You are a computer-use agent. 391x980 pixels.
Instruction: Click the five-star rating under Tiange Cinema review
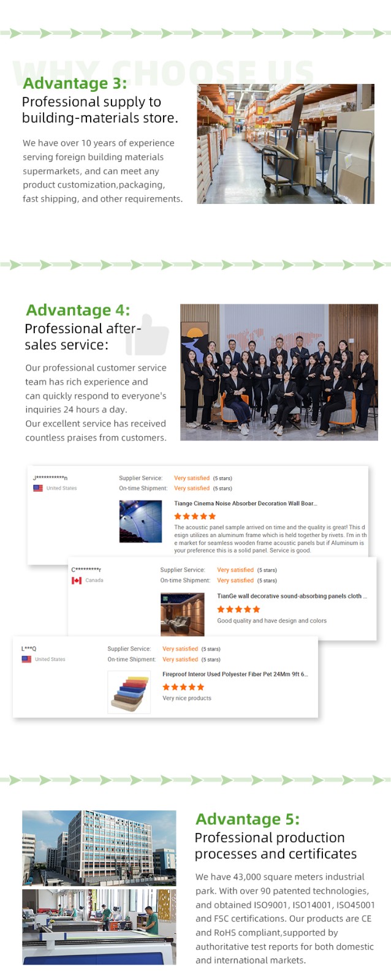195,516
